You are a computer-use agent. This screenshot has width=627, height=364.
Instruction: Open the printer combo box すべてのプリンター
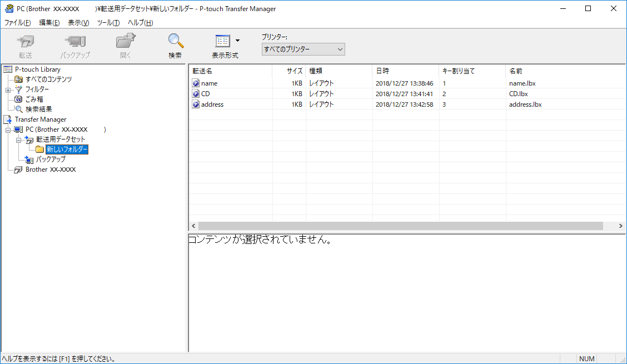pos(303,49)
